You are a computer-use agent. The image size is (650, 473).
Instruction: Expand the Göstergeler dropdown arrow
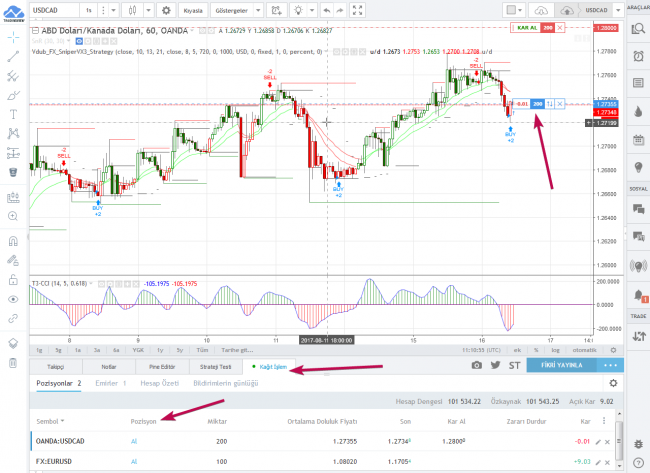coord(258,10)
